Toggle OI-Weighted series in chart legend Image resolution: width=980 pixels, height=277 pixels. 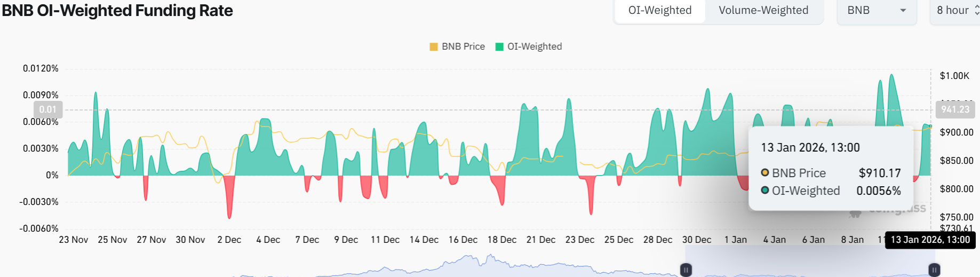(534, 47)
